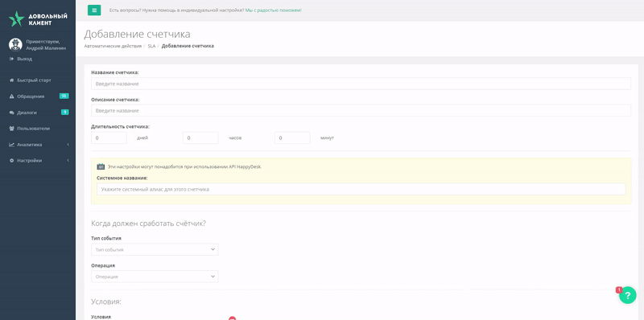
Task: Open the Тип события dropdown
Action: tap(155, 249)
